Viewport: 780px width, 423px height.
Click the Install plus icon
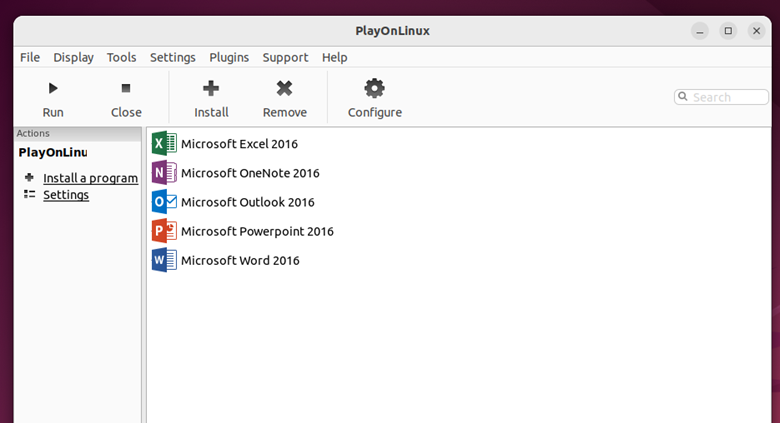point(211,89)
